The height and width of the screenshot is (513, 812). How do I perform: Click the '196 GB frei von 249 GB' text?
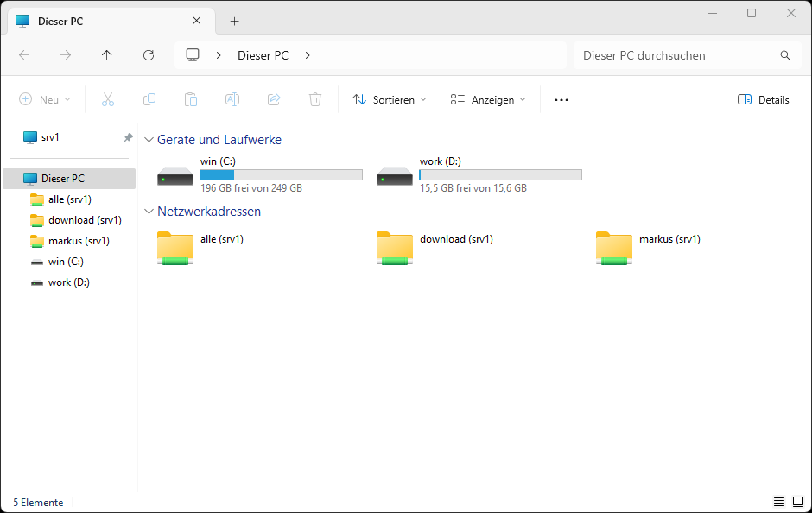(251, 188)
